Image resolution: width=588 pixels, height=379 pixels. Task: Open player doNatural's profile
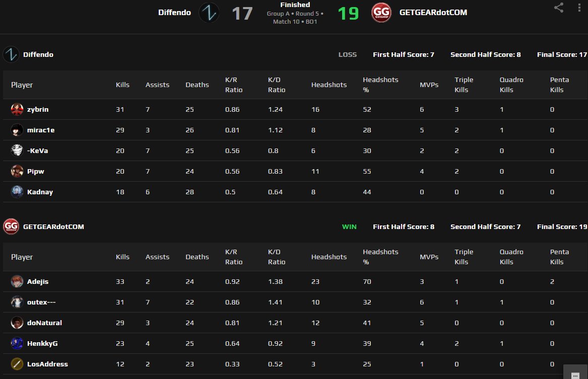[x=44, y=323]
